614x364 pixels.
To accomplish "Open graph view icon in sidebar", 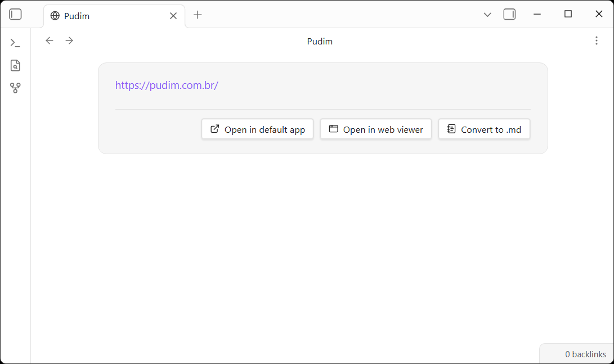I will click(x=15, y=88).
